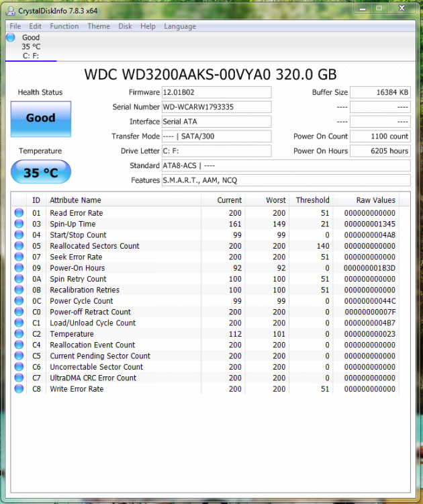423x504 pixels.
Task: Click the status orb for Recalibration Retries
Action: pyautogui.click(x=19, y=290)
